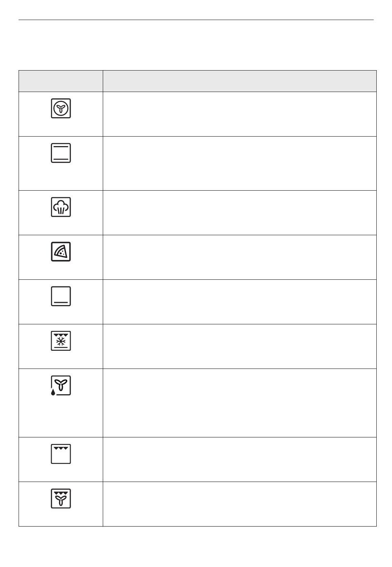Click the fan-in-circle true fan cooking icon

(x=61, y=108)
